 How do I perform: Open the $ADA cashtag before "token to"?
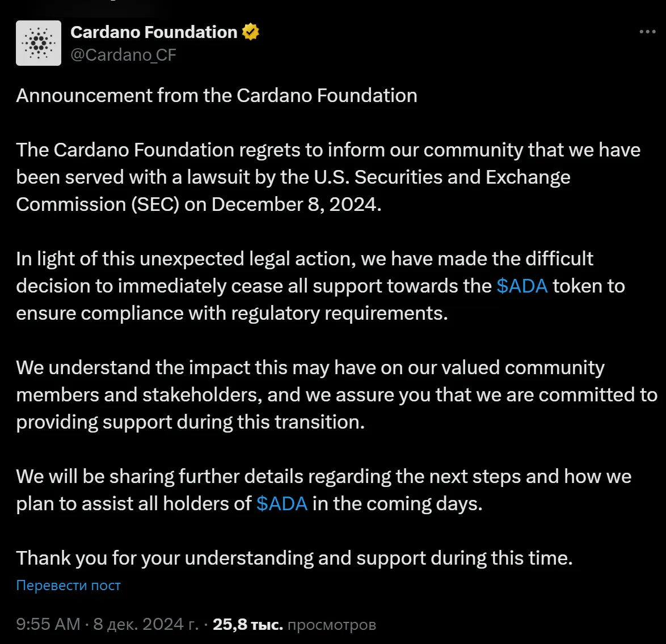point(522,286)
